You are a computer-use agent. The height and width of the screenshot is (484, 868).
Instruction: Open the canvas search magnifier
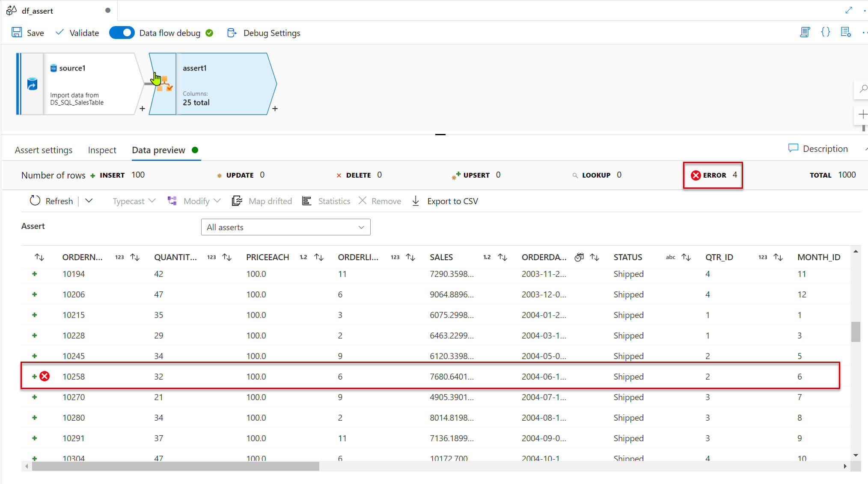point(863,89)
